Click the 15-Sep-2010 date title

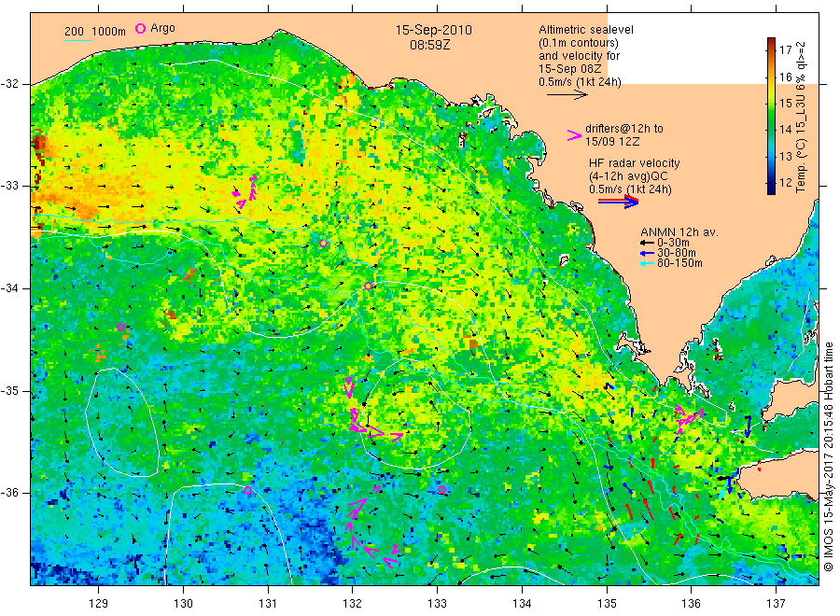pos(433,30)
